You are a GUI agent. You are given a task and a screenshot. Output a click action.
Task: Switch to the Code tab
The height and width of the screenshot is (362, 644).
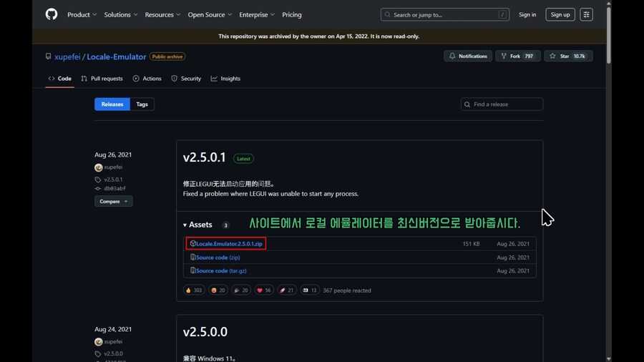60,79
